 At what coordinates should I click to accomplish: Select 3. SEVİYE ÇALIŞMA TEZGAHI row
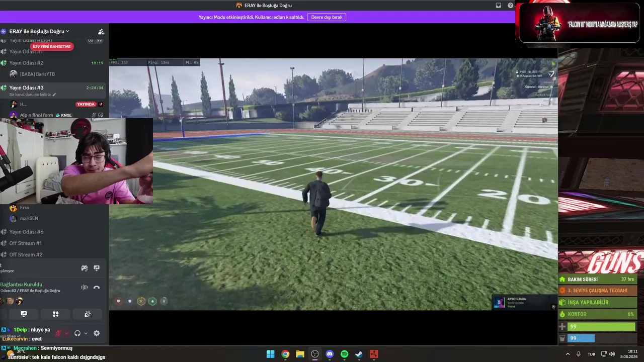tap(598, 291)
